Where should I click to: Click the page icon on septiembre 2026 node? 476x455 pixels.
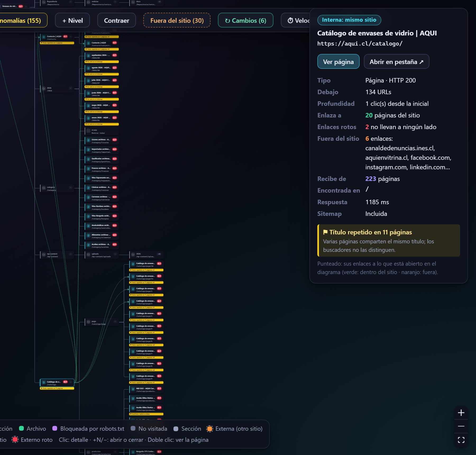88,56
